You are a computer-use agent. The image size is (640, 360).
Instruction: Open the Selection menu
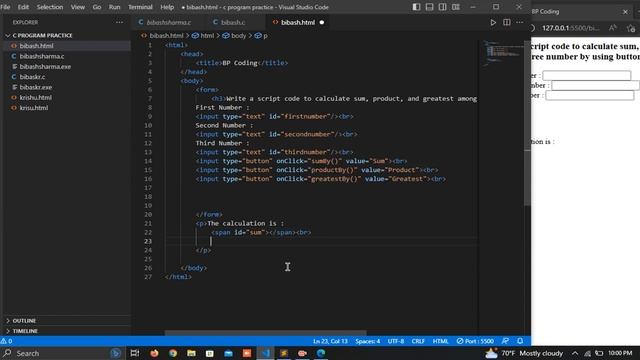pyautogui.click(x=50, y=7)
